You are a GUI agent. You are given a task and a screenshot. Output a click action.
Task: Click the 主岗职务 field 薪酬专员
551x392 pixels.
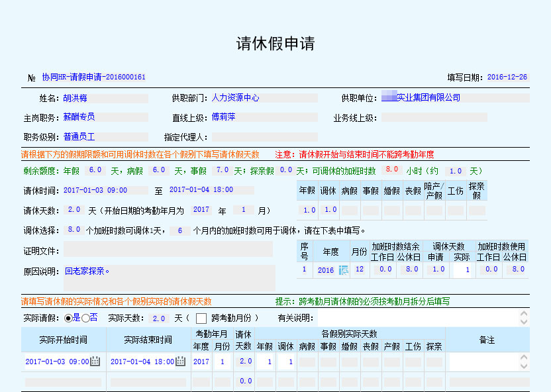105,117
